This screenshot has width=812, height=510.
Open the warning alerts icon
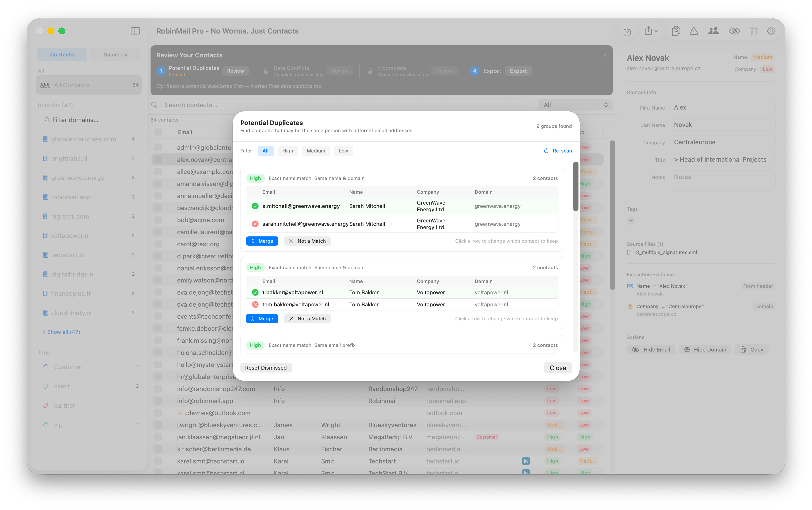click(694, 31)
